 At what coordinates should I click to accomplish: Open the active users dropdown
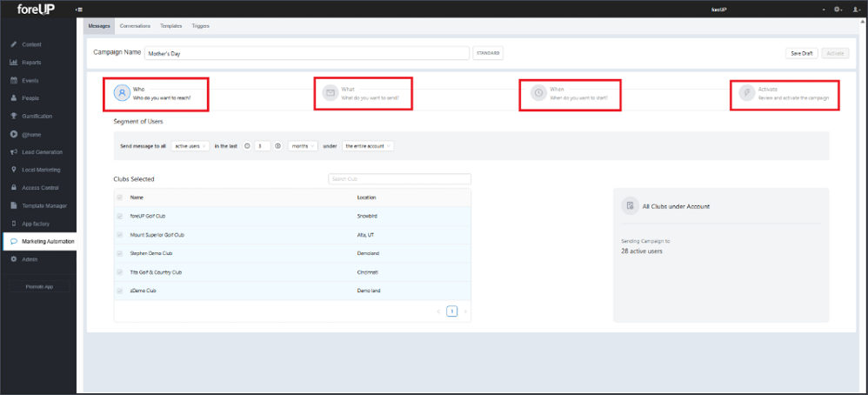click(x=190, y=146)
